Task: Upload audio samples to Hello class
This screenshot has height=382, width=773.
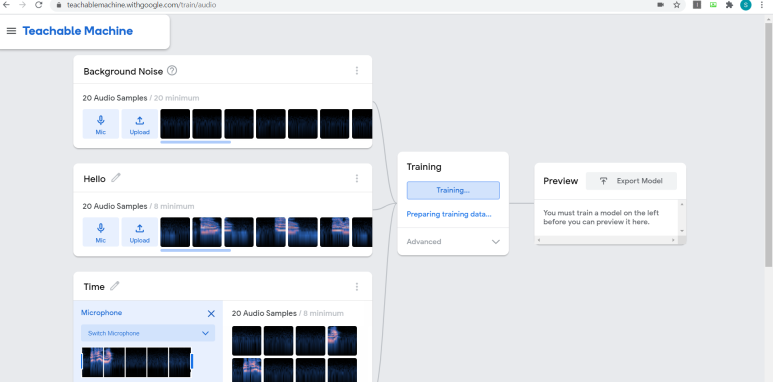Action: pos(140,232)
